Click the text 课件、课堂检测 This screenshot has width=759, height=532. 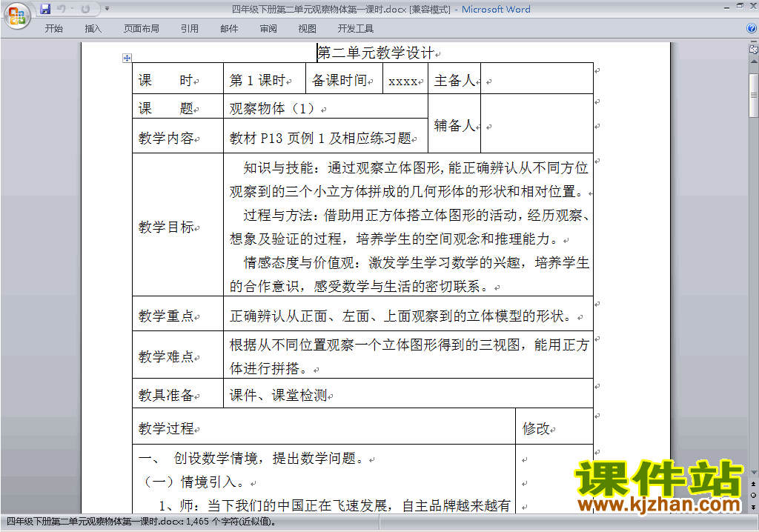[279, 395]
